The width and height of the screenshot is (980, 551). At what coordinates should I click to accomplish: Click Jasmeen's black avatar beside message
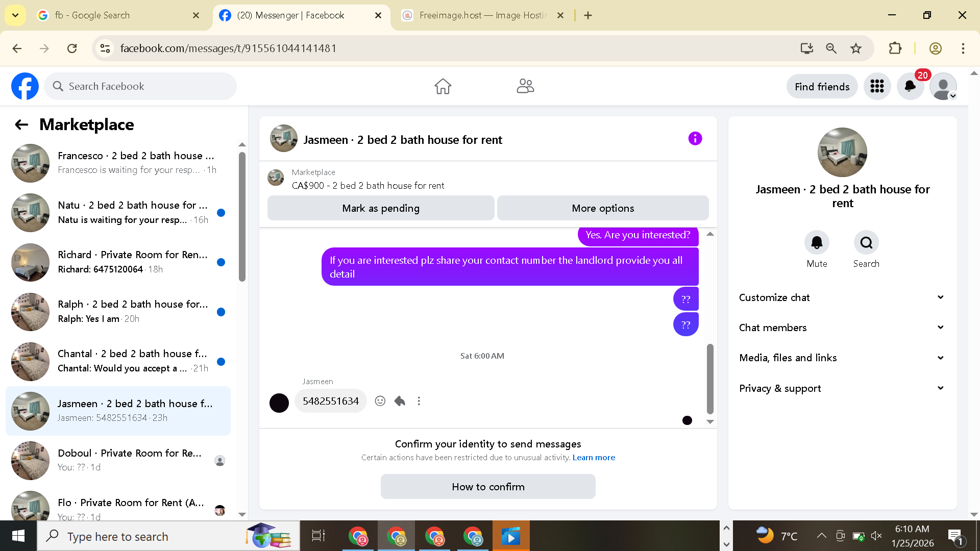pyautogui.click(x=279, y=403)
